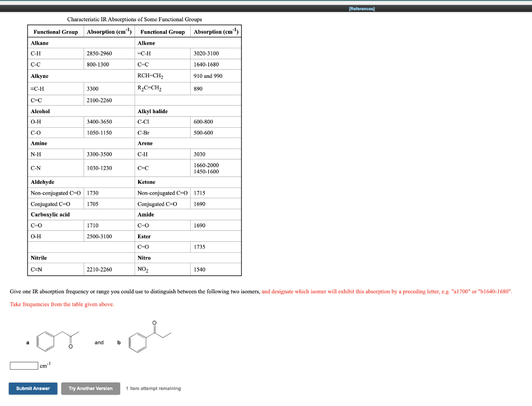The width and height of the screenshot is (532, 406).
Task: Click the 1 item attempt remaining text
Action: [x=153, y=388]
